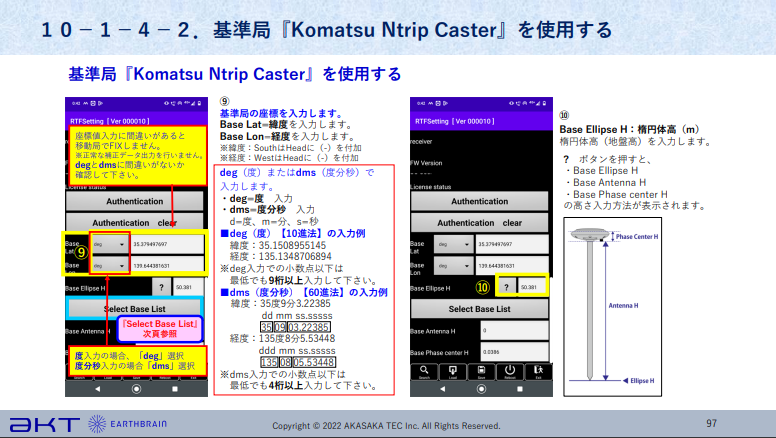Click 'Antenna H' label in antenna diagram
Viewport: 776px width, 438px height.
coord(623,305)
